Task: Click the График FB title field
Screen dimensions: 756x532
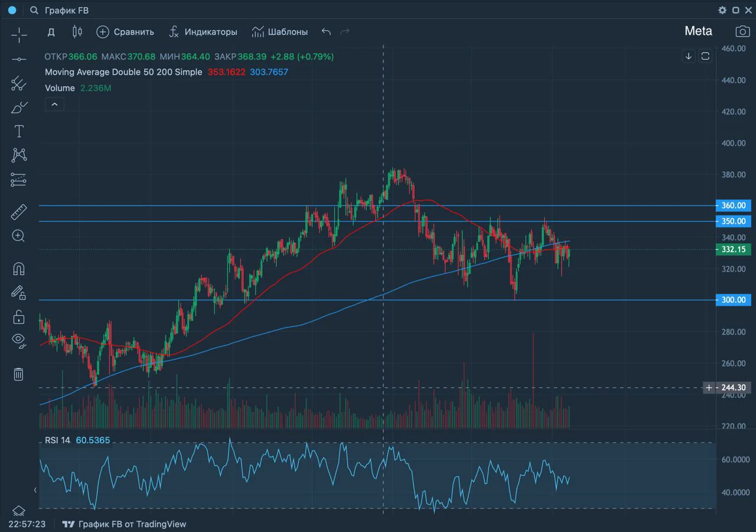Action: [x=67, y=10]
